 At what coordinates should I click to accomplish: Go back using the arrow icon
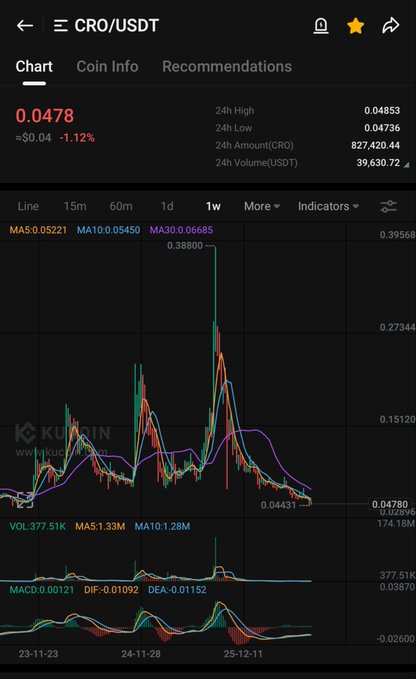[x=25, y=26]
